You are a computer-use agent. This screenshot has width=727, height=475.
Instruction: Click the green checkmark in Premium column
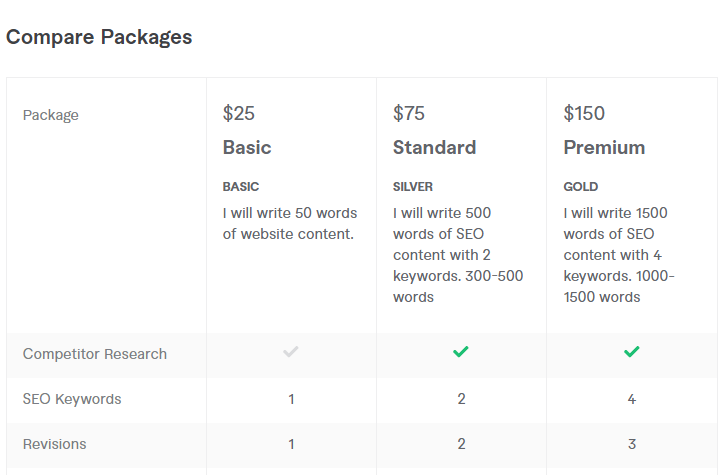[631, 352]
